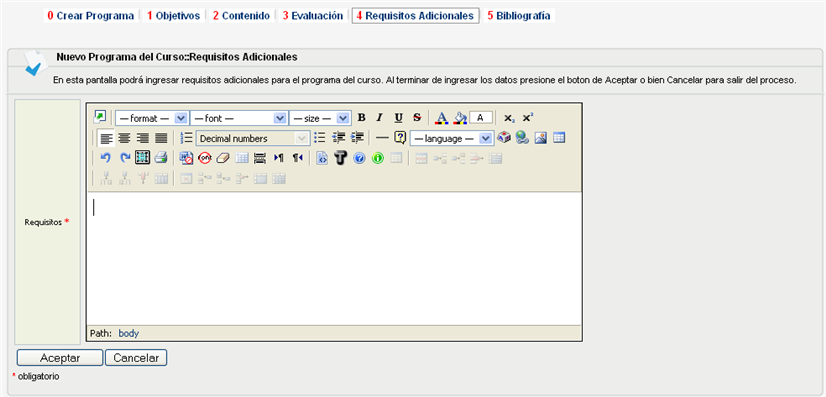Remove font tags from text
The width and height of the screenshot is (826, 397).
tap(204, 157)
